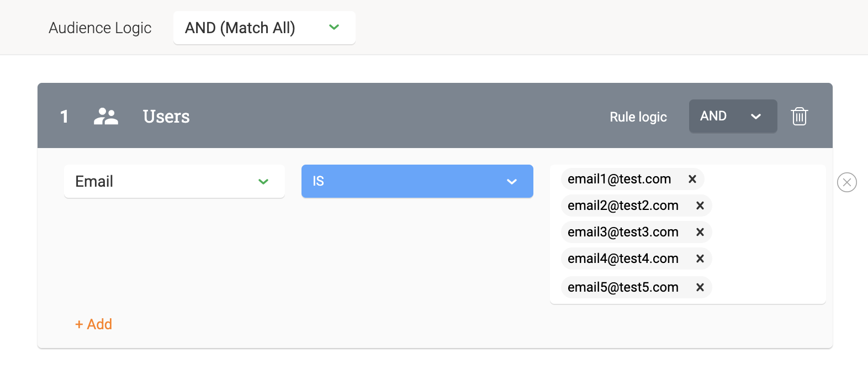This screenshot has height=369, width=868.
Task: Click the Rule logic label
Action: click(638, 117)
